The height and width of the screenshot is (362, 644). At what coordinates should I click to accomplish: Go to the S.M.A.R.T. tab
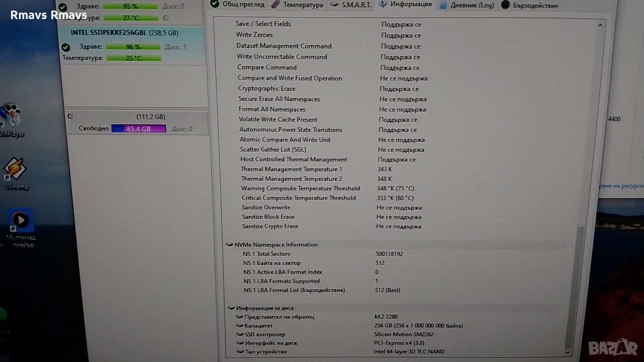(x=351, y=5)
